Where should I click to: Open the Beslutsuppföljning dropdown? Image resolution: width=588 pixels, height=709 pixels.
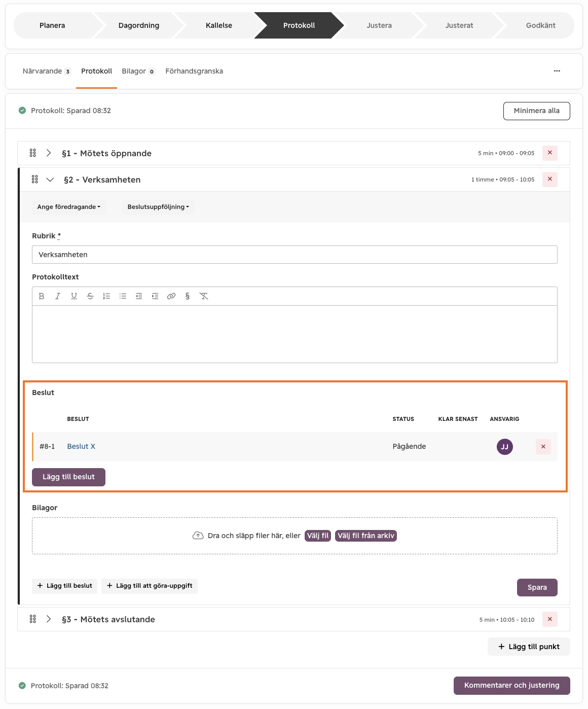(158, 207)
